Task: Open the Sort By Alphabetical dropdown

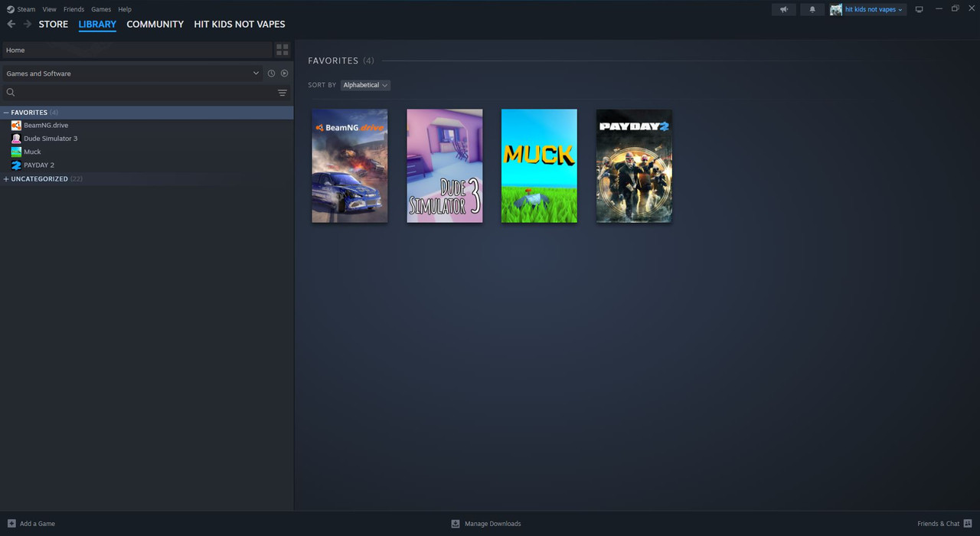Action: point(365,85)
